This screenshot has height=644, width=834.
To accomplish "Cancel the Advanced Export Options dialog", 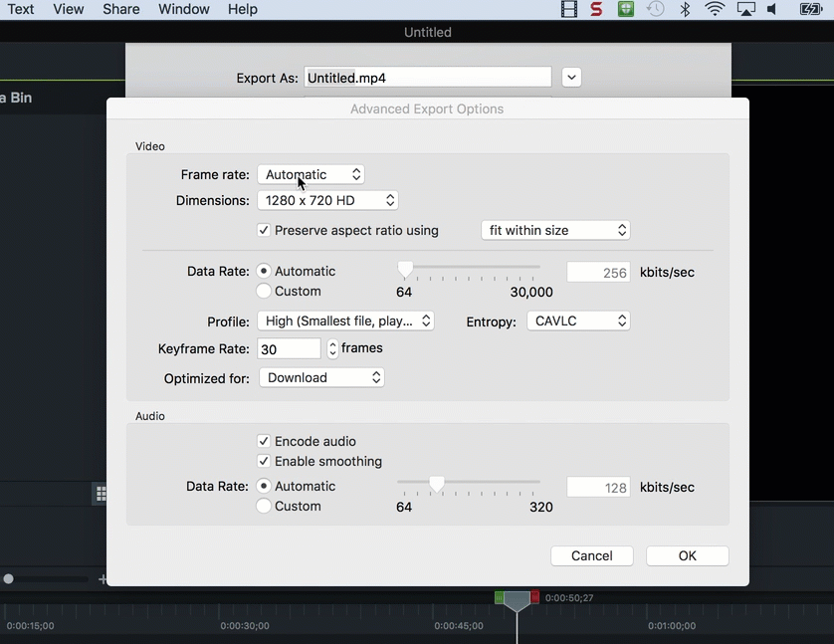I will click(x=591, y=555).
